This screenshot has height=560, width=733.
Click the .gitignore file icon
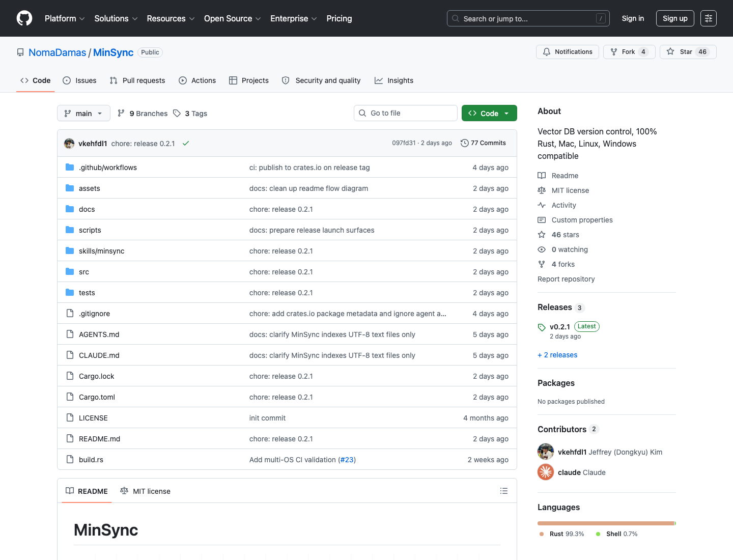tap(70, 314)
